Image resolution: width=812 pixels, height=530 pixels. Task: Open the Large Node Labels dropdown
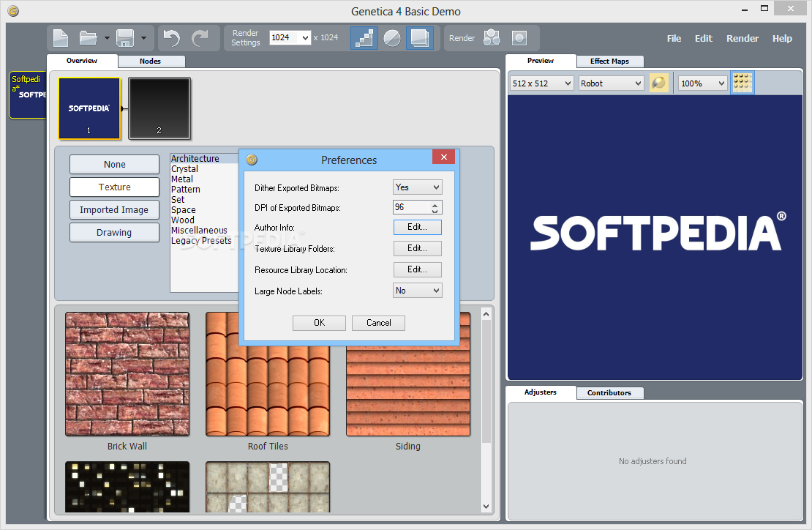[x=418, y=291]
